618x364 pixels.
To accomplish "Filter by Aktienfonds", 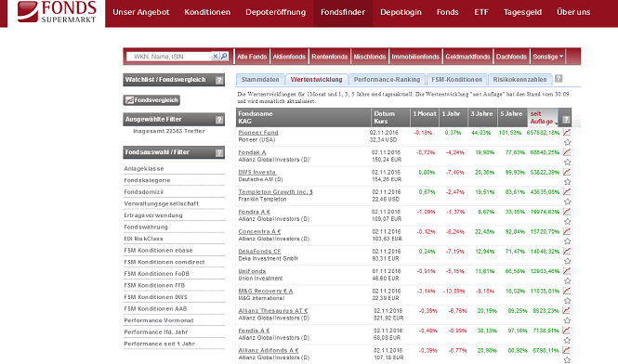I will pyautogui.click(x=289, y=57).
